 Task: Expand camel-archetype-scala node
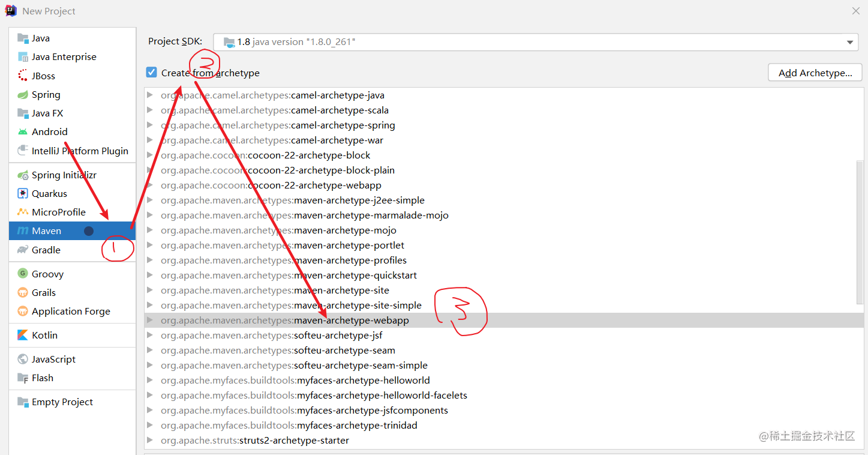150,110
